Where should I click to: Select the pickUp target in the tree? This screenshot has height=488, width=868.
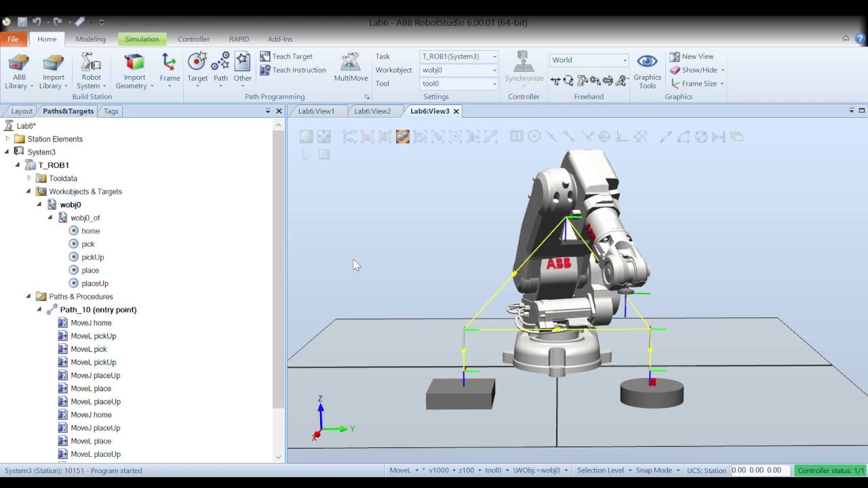[93, 258]
